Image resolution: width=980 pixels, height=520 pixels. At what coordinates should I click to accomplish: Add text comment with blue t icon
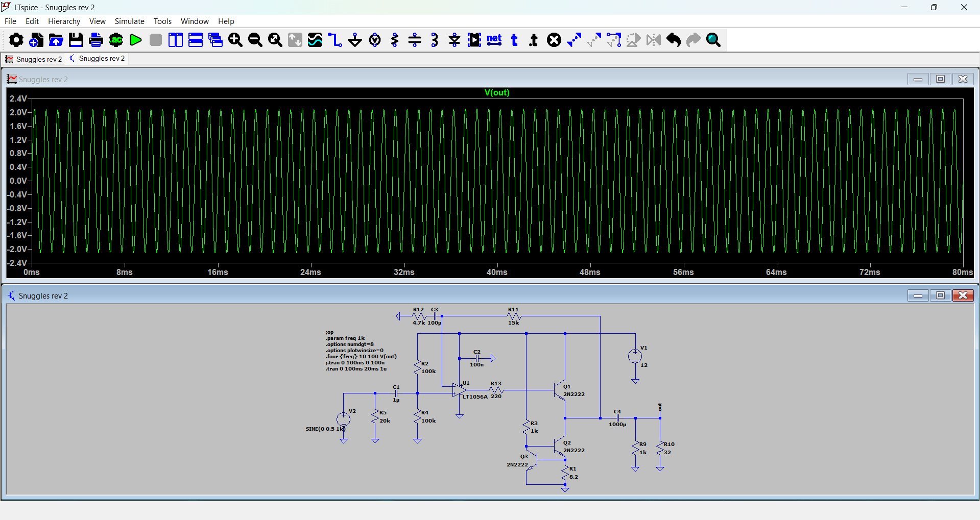point(514,40)
